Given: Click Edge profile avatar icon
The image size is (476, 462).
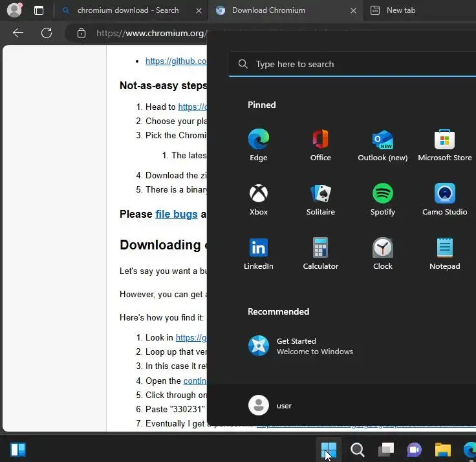Looking at the screenshot, I should (x=14, y=10).
